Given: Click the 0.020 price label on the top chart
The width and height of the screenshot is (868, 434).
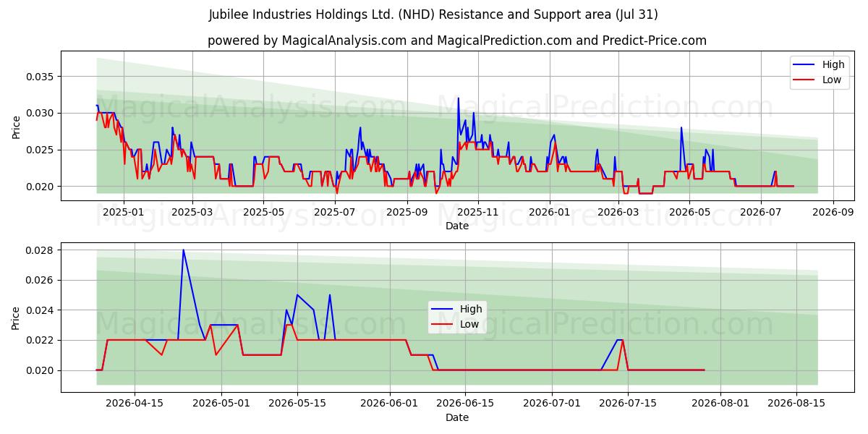Looking at the screenshot, I should tap(41, 187).
